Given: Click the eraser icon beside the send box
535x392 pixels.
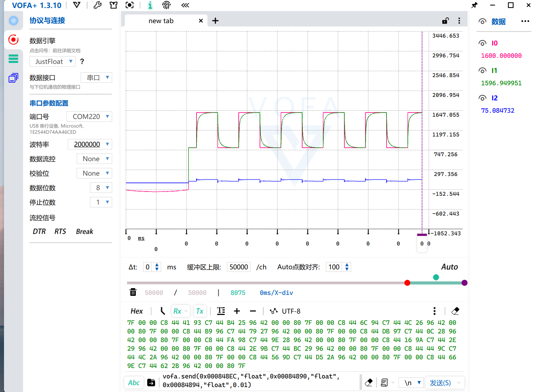Looking at the screenshot, I should pos(369,383).
